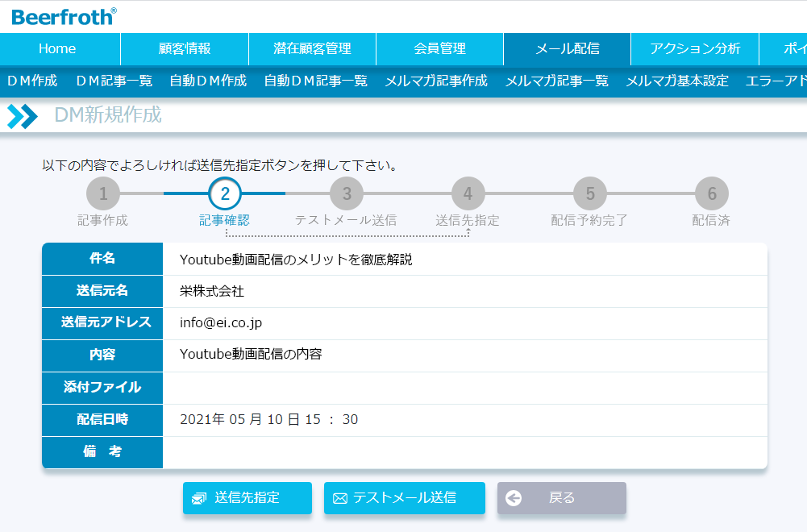The height and width of the screenshot is (532, 807).
Task: Open the 潜在顧客管理 tab
Action: [x=312, y=48]
